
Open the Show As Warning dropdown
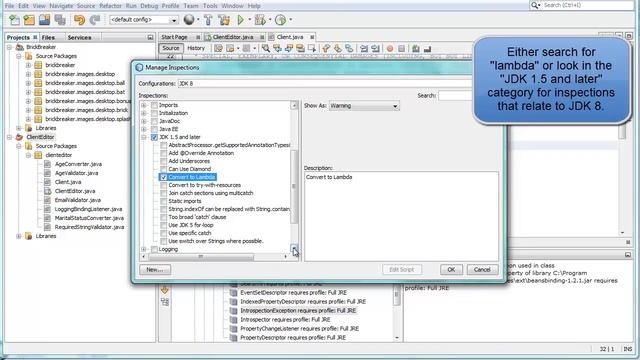pos(364,106)
